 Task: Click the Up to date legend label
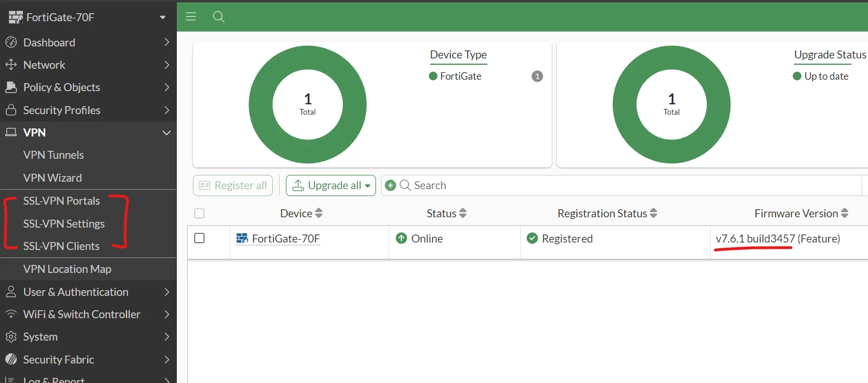point(826,76)
